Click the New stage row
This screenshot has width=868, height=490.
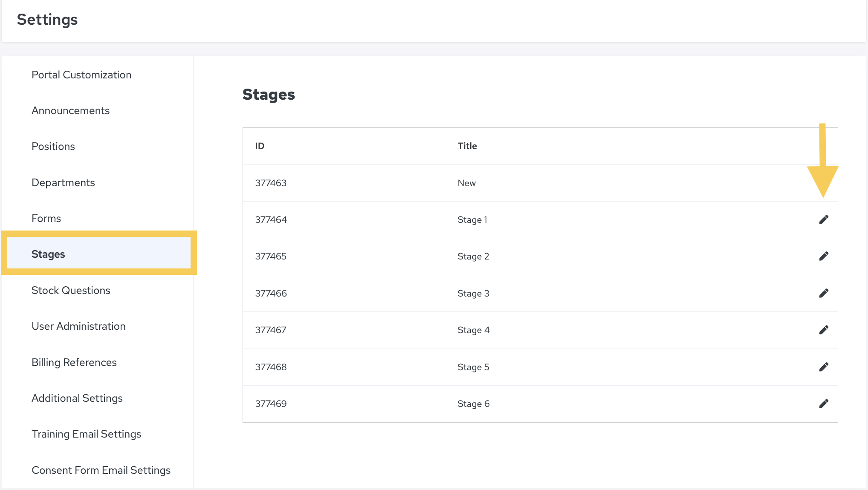pos(466,183)
